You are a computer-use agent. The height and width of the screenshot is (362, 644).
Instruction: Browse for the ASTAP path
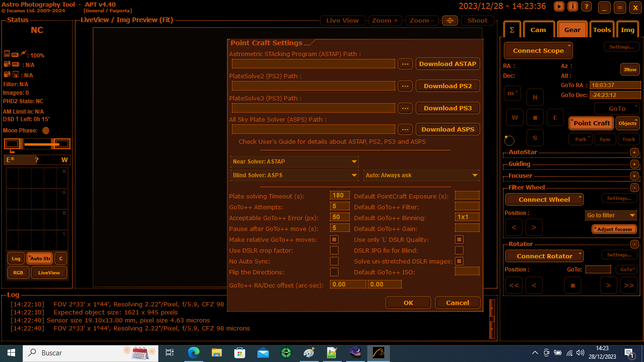[405, 64]
